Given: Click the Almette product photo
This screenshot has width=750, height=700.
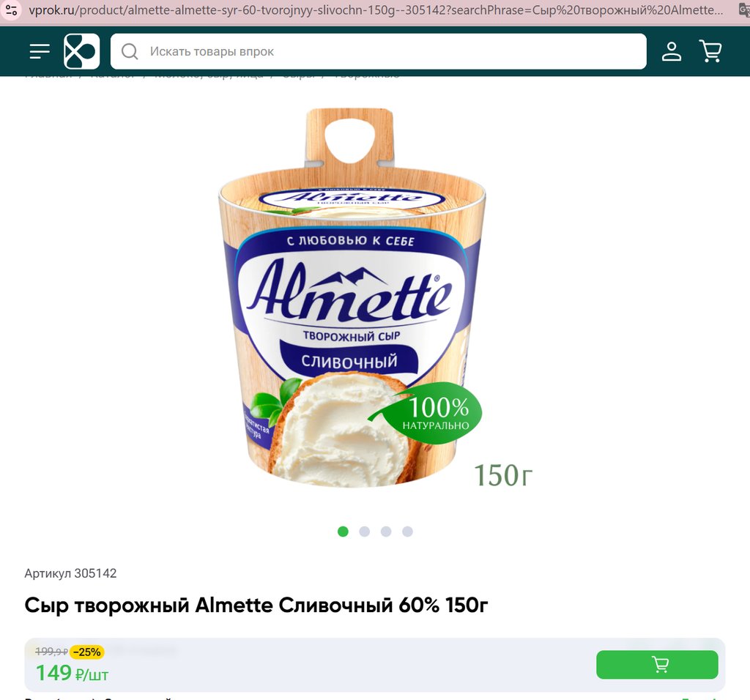Looking at the screenshot, I should tap(353, 308).
